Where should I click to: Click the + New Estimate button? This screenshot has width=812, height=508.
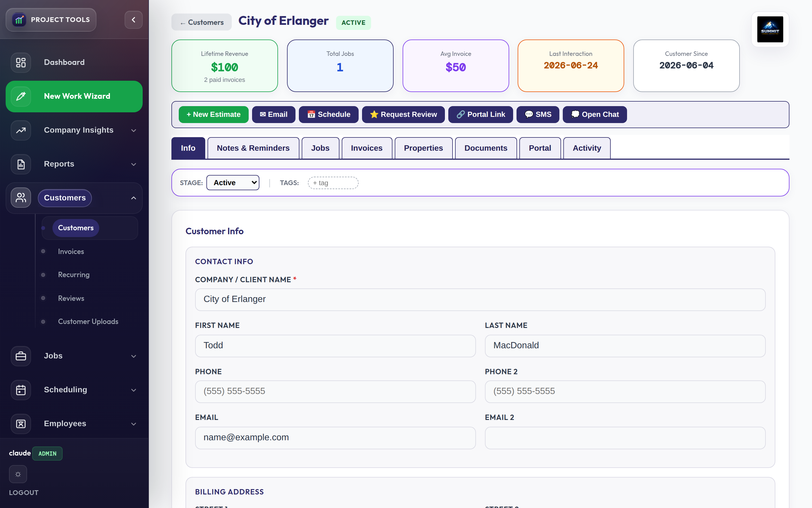pos(213,115)
